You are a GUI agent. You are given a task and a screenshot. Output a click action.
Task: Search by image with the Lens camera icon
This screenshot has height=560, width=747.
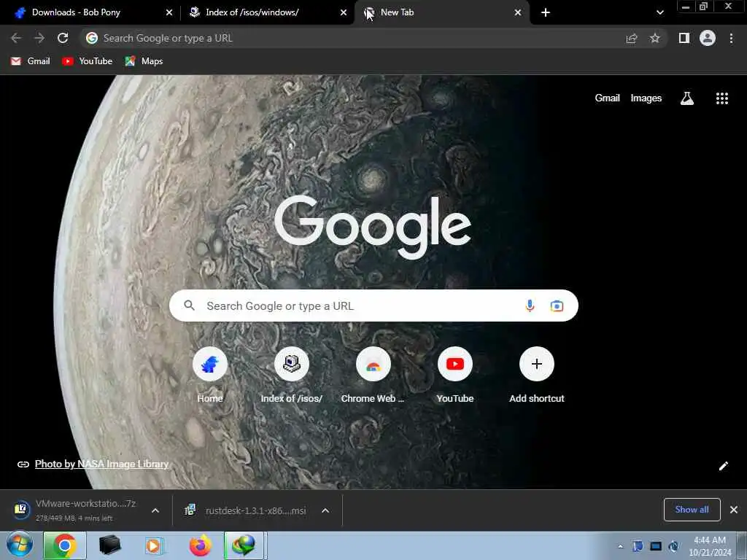(x=557, y=306)
